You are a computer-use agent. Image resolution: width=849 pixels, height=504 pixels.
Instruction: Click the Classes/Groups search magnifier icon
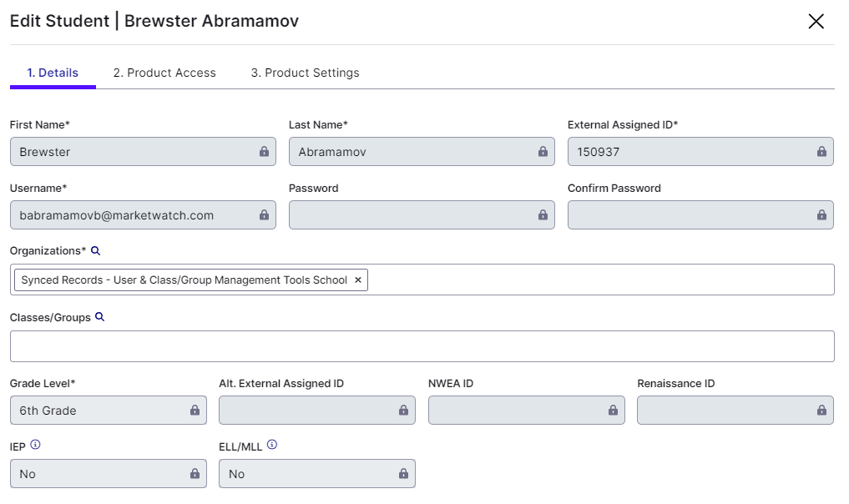tap(100, 317)
